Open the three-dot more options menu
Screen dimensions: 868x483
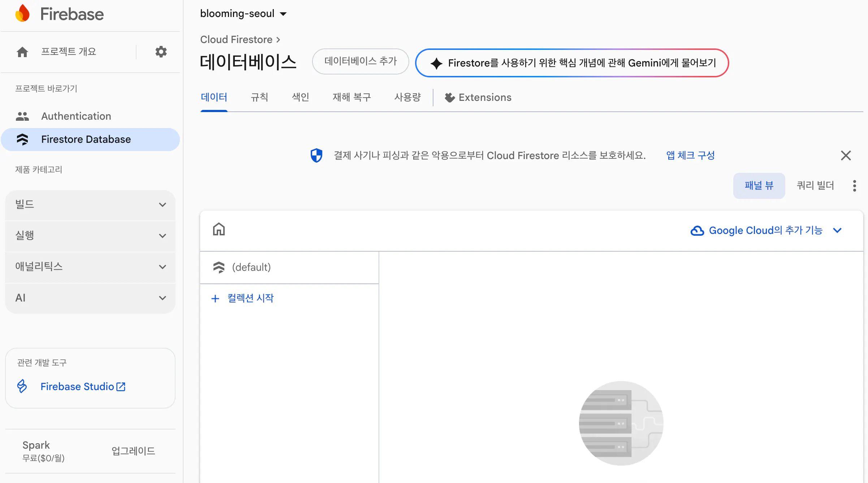tap(854, 186)
